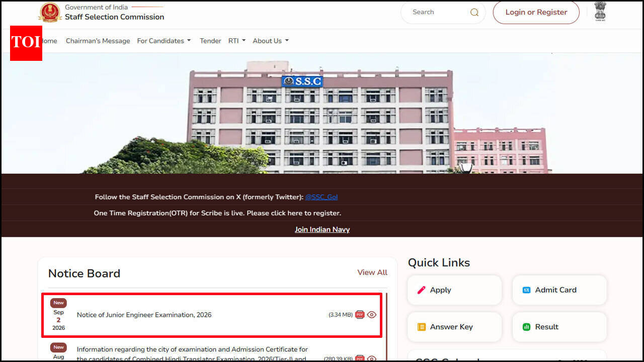The height and width of the screenshot is (362, 644).
Task: Expand the RTI dropdown menu
Action: pyautogui.click(x=237, y=41)
